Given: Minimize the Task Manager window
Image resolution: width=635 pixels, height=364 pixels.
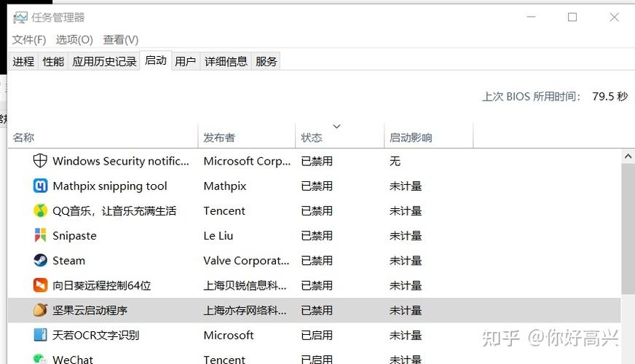Looking at the screenshot, I should tap(531, 17).
